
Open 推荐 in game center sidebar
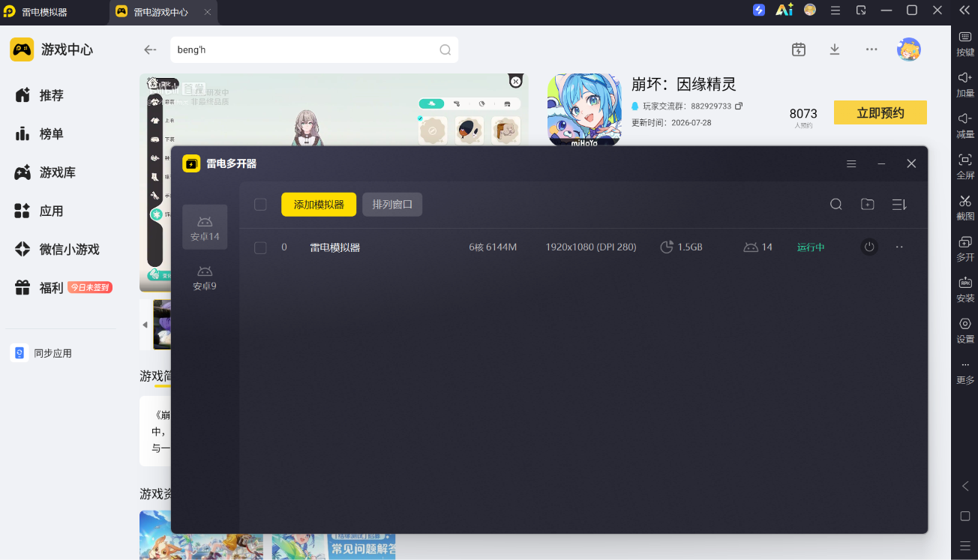tap(39, 95)
